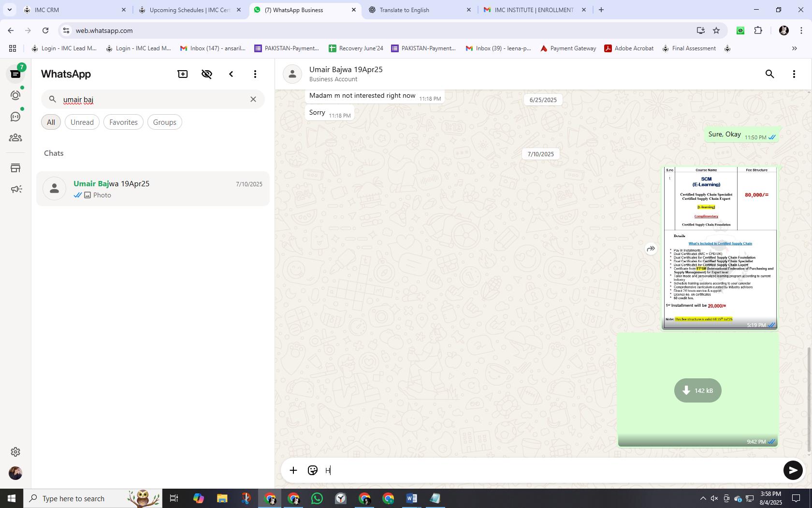
Task: Click the Windows taskbar search box
Action: click(93, 498)
